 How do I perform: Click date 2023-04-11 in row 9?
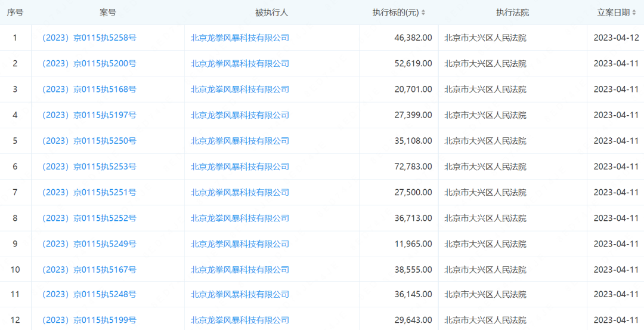[x=617, y=244]
